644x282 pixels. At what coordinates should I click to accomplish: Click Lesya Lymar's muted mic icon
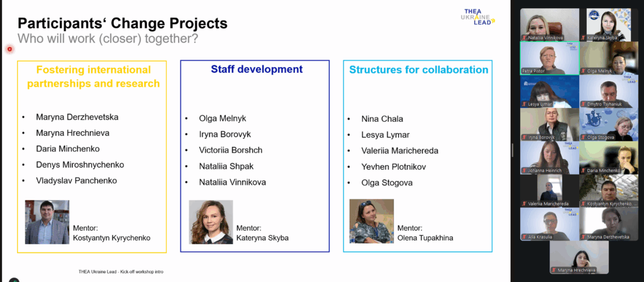tap(524, 104)
